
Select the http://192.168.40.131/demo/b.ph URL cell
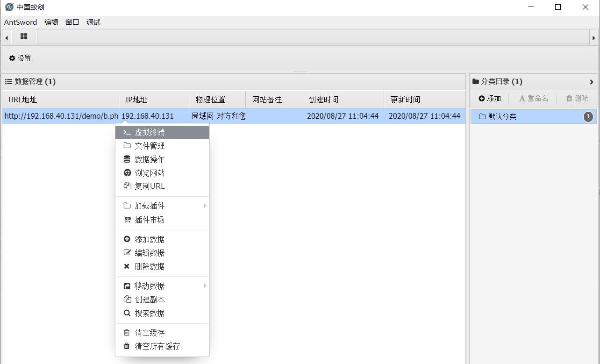(x=61, y=116)
